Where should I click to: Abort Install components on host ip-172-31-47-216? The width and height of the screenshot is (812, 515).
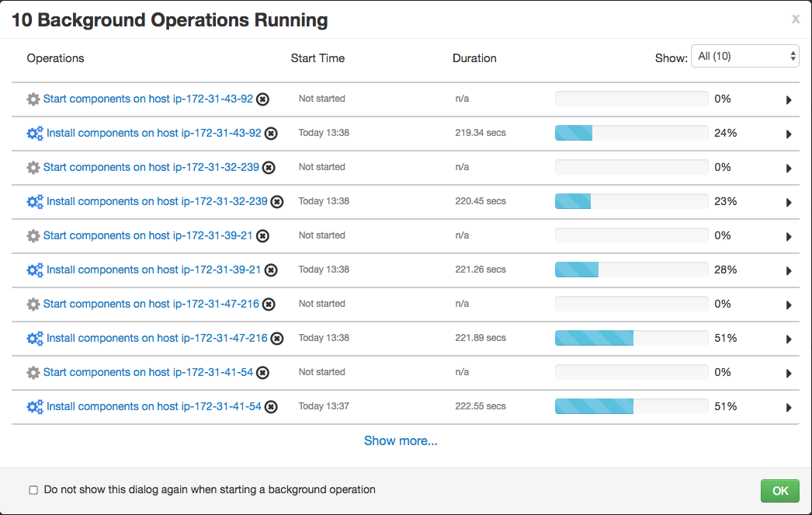[x=276, y=338]
